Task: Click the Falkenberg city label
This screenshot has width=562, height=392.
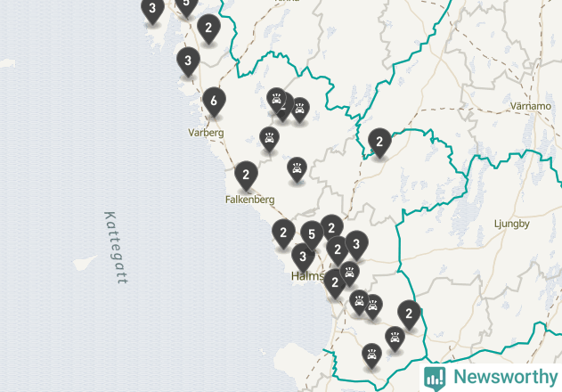Action: click(x=249, y=200)
